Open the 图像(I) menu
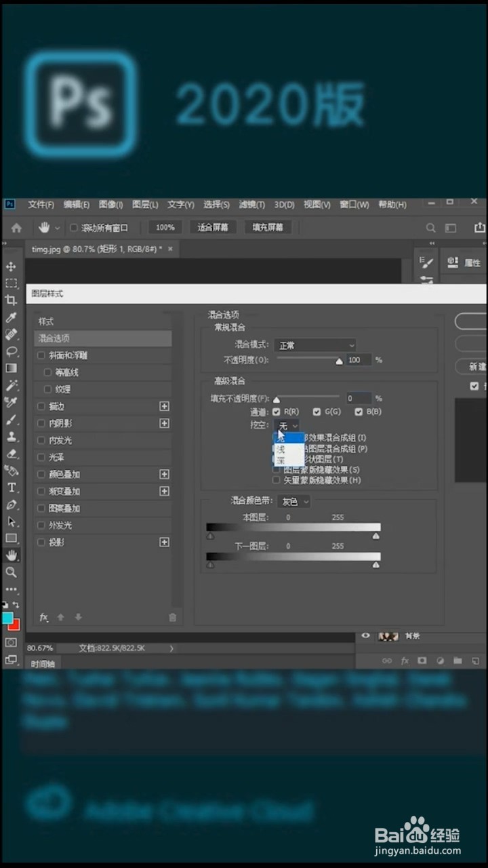 coord(110,205)
